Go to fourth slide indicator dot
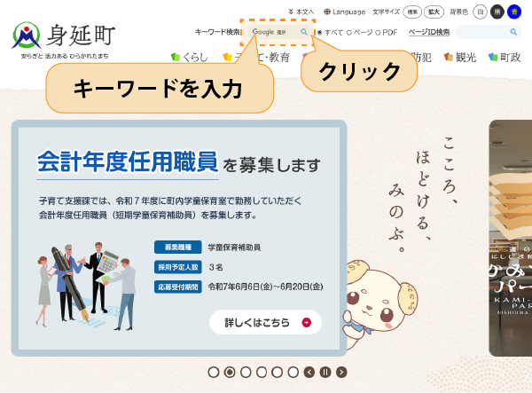Image resolution: width=532 pixels, height=393 pixels. click(x=262, y=373)
